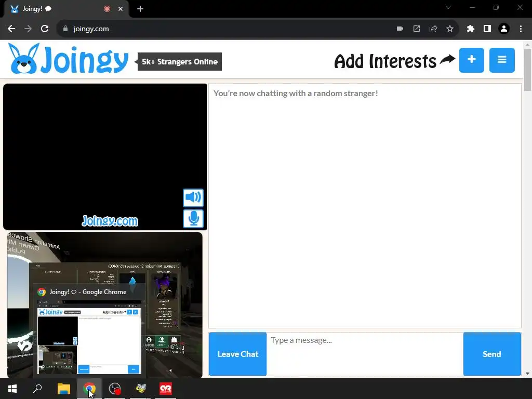This screenshot has width=532, height=399.
Task: Open the Add Interests plus button
Action: pyautogui.click(x=472, y=60)
